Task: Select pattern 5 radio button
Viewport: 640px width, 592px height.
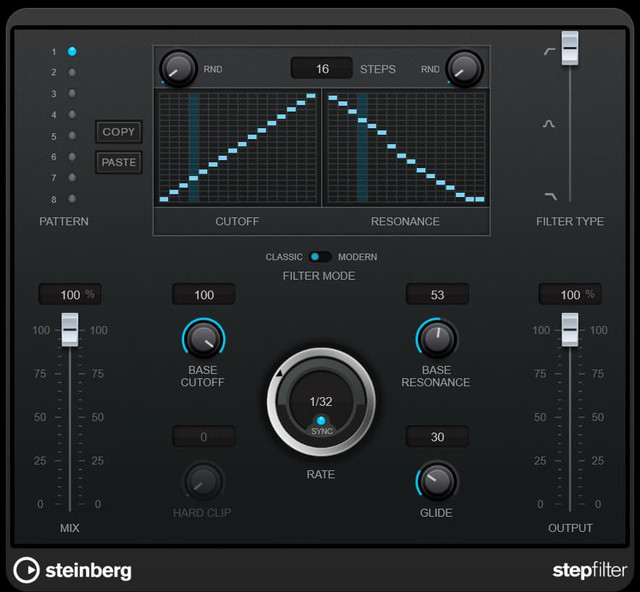Action: tap(72, 135)
